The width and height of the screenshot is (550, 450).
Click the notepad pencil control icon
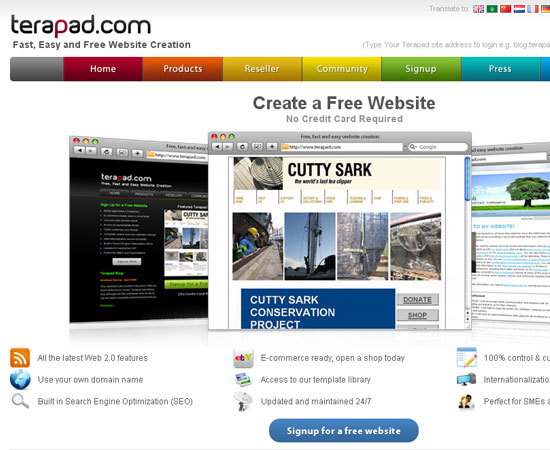[x=467, y=357]
